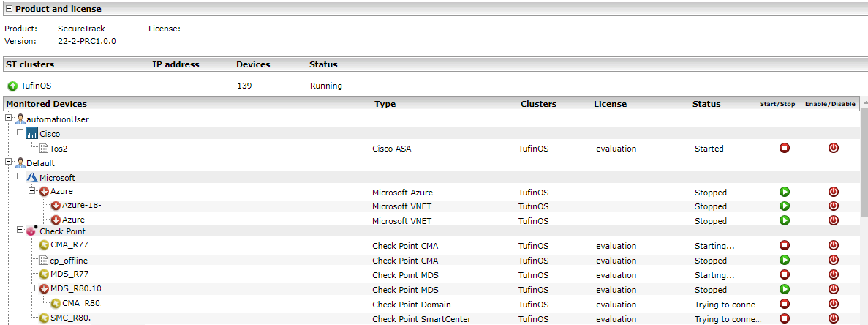868x325 pixels.
Task: Toggle power icon for CMA_R80
Action: [x=833, y=304]
